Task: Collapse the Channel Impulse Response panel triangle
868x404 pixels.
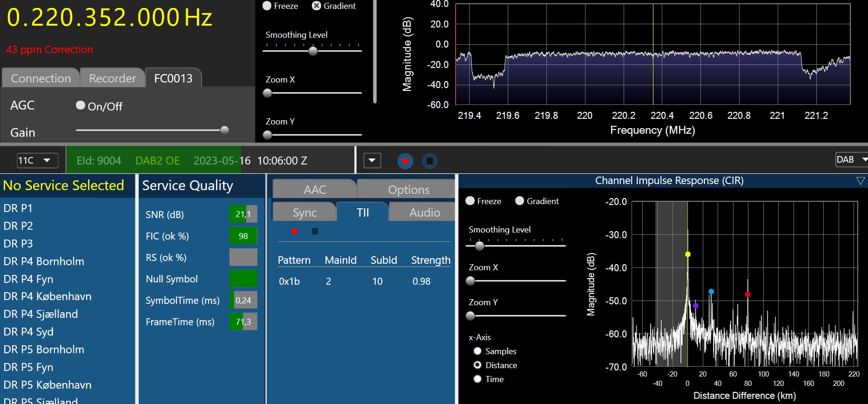Action: click(860, 181)
